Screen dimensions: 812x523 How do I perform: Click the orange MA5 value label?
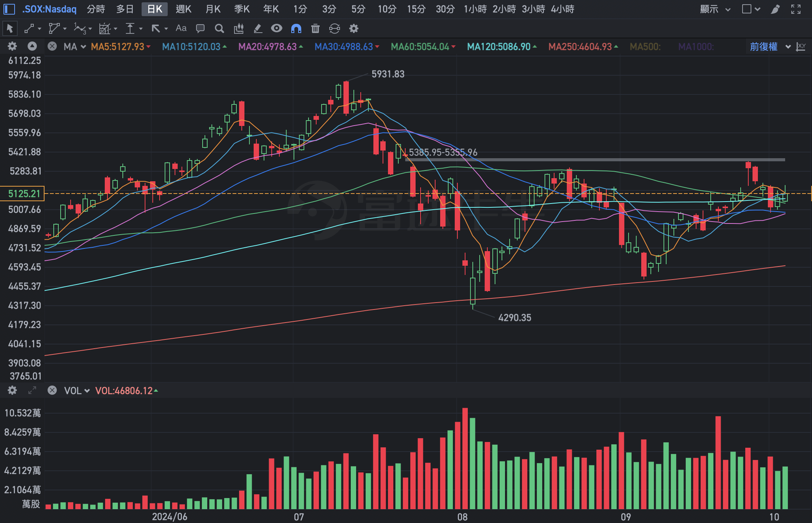117,47
